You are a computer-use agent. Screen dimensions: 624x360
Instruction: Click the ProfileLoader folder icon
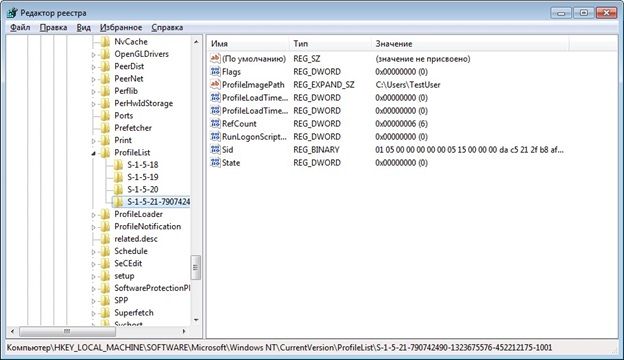[105, 214]
